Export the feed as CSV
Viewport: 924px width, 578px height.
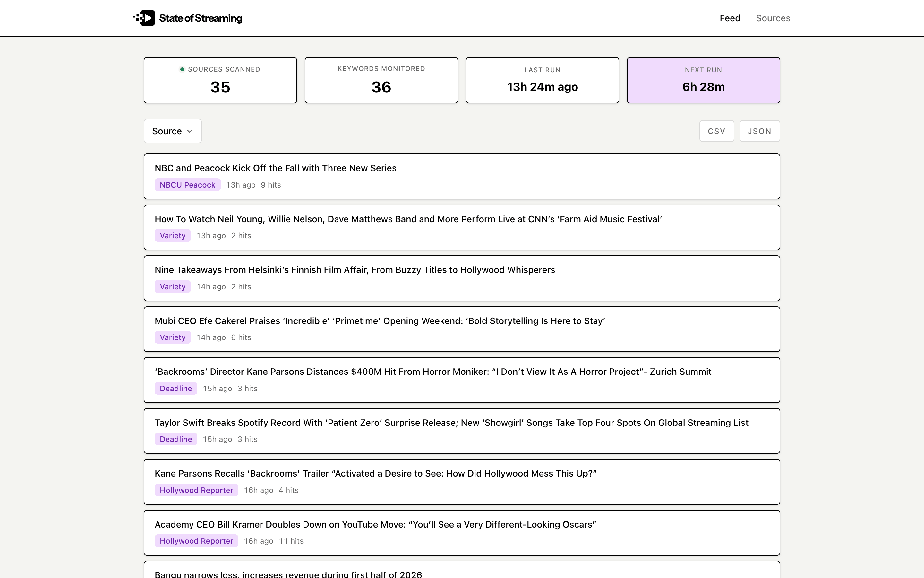coord(716,131)
